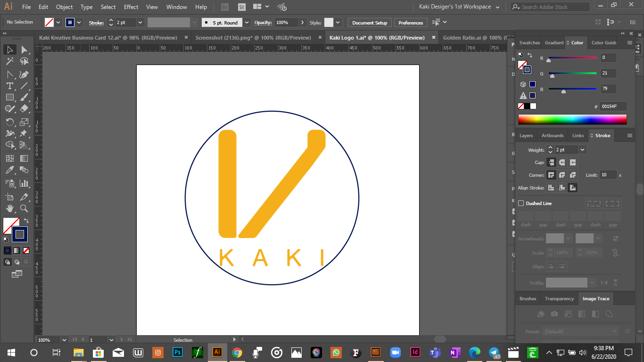Select the Perspective Grid tool
Viewport: 644px width, 362px height.
click(24, 145)
